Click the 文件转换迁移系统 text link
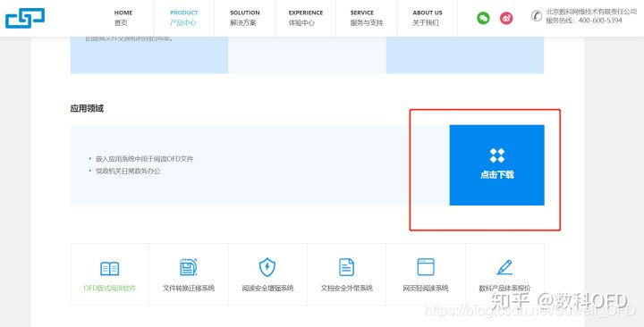The height and width of the screenshot is (327, 644). click(x=189, y=288)
